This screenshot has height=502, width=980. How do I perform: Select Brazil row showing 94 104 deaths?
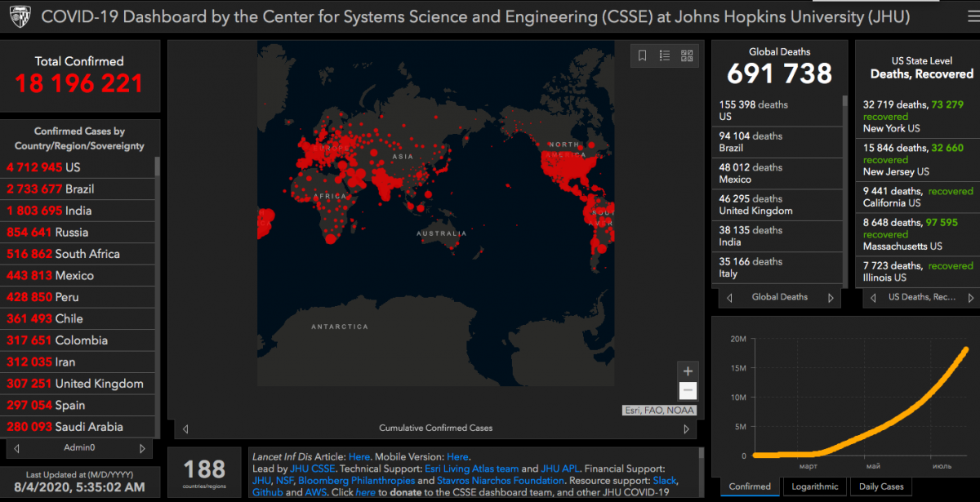pos(778,142)
